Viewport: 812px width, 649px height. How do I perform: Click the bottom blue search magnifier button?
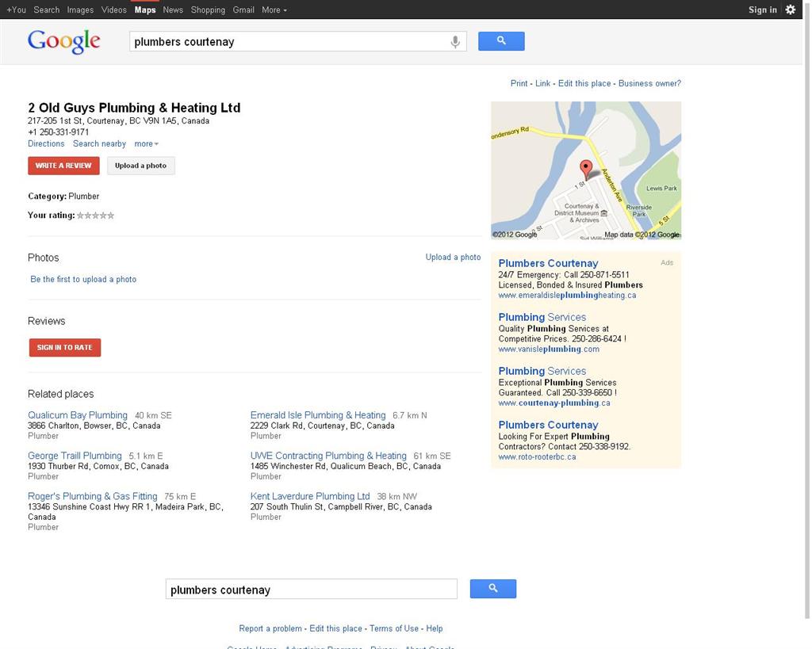(x=493, y=589)
